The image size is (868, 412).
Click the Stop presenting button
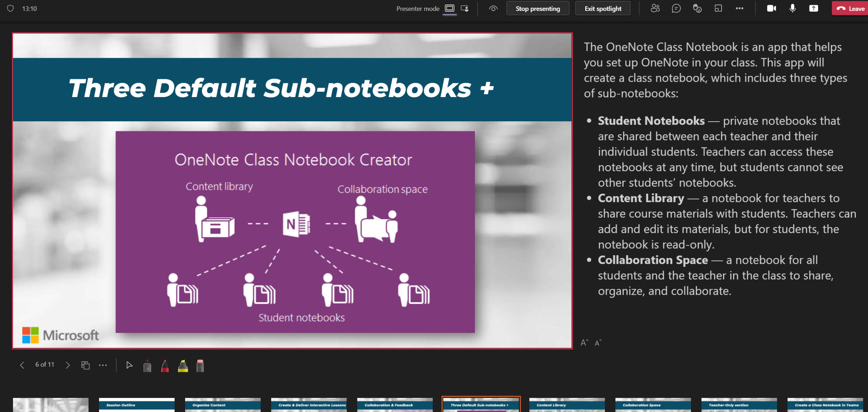537,8
